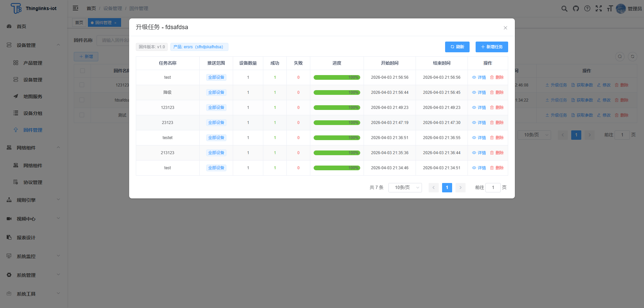
Task: Expand the 规则引擎 sidebar menu
Action: tap(34, 200)
